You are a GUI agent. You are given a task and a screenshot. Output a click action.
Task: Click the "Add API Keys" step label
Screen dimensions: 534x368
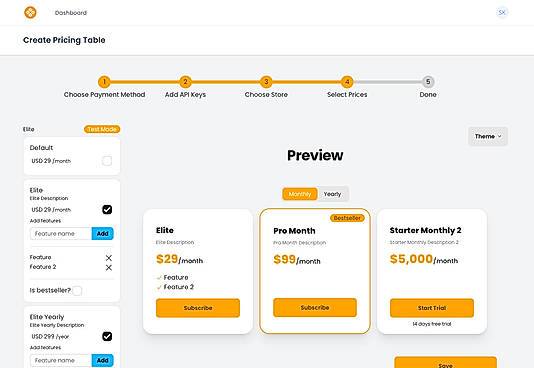[x=185, y=95]
